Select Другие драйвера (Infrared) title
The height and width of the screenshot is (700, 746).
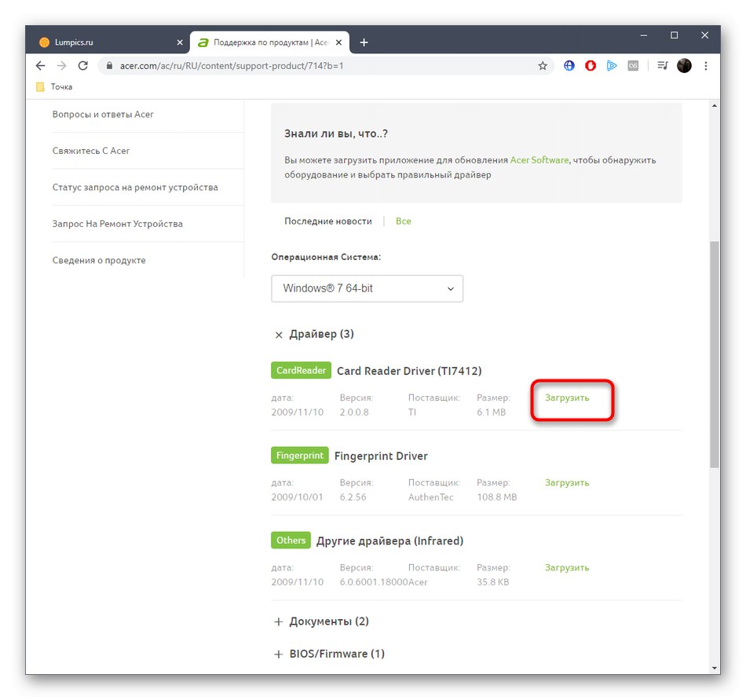pos(389,541)
